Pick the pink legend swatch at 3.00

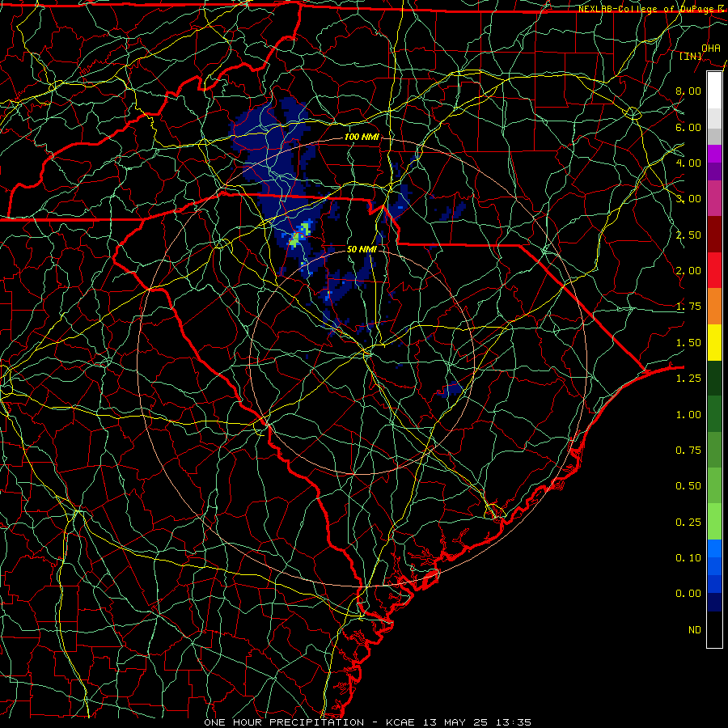coord(714,198)
